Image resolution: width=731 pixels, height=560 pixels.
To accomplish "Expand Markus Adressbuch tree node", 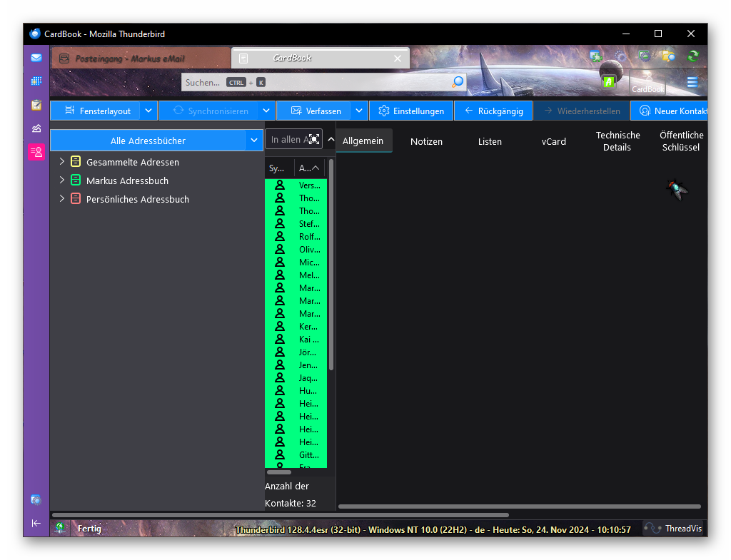I will (x=61, y=180).
